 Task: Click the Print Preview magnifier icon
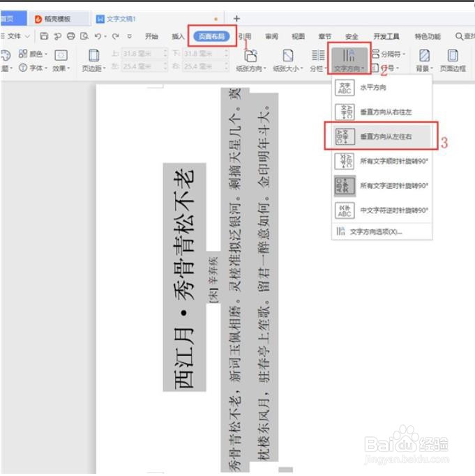point(84,36)
